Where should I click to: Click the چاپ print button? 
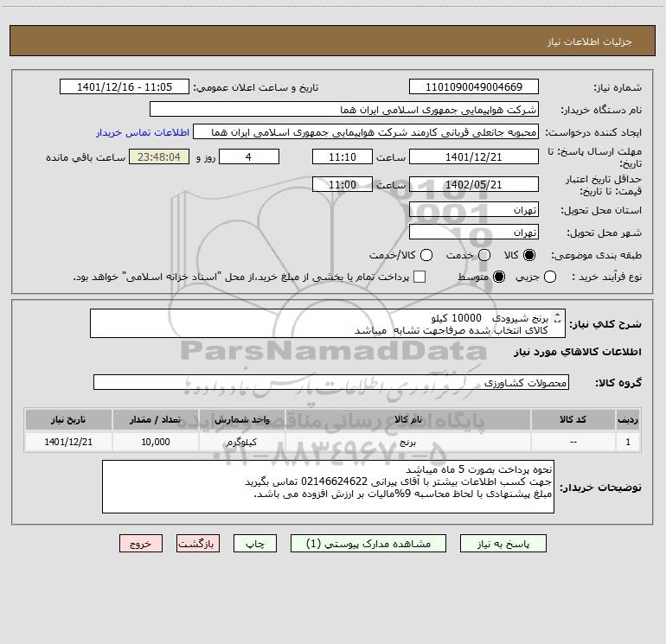coord(255,544)
